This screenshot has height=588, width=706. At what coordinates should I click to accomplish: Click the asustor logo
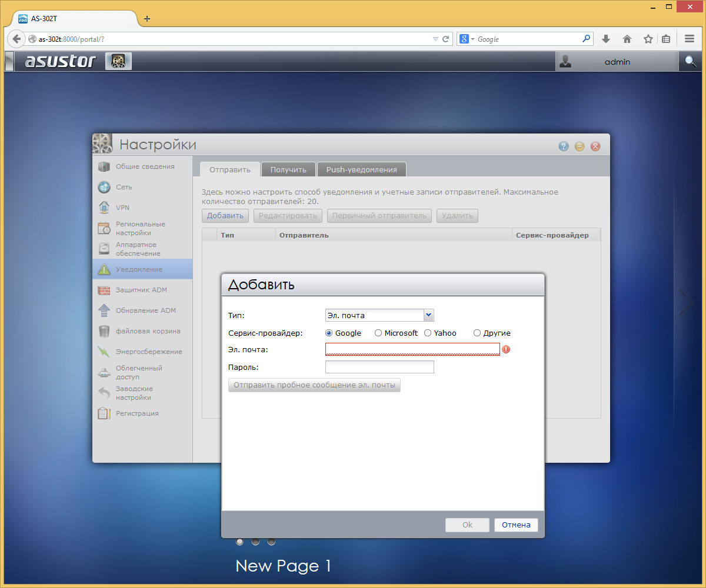coord(61,61)
